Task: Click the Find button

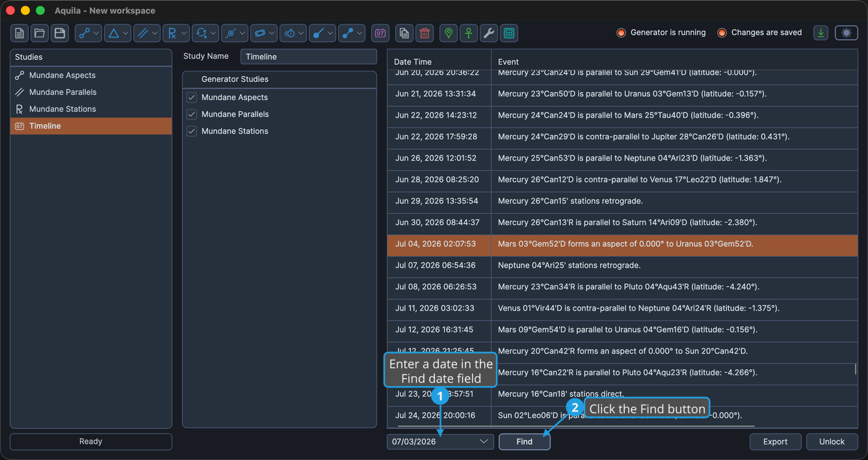Action: [x=525, y=442]
